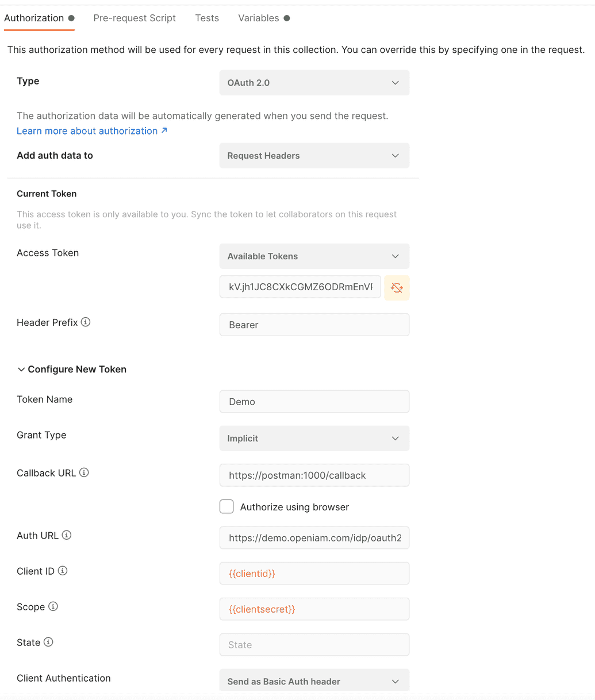Open the Add auth data to dropdown
Viewport: 595px width, 700px height.
(314, 155)
